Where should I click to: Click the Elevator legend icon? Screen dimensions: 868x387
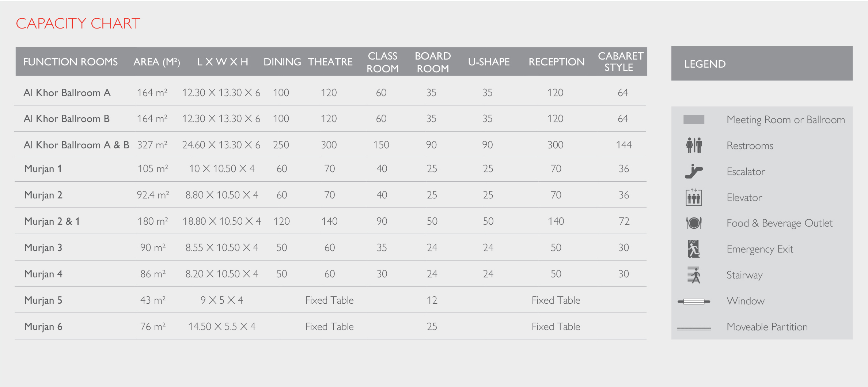coord(694,197)
